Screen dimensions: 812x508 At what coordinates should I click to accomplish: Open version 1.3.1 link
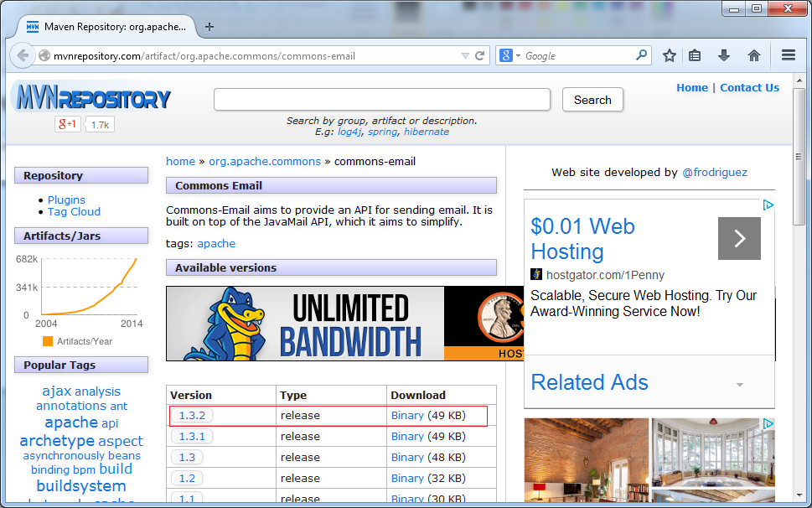click(x=192, y=437)
